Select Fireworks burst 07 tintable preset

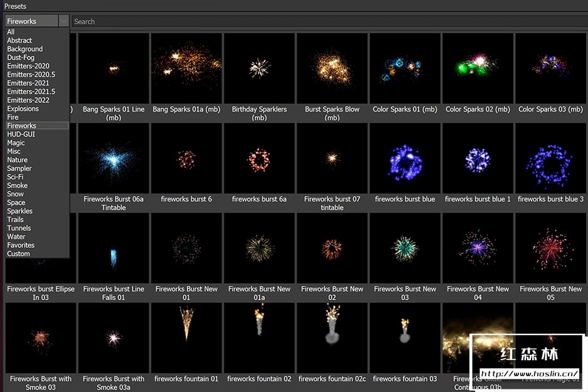[332, 158]
